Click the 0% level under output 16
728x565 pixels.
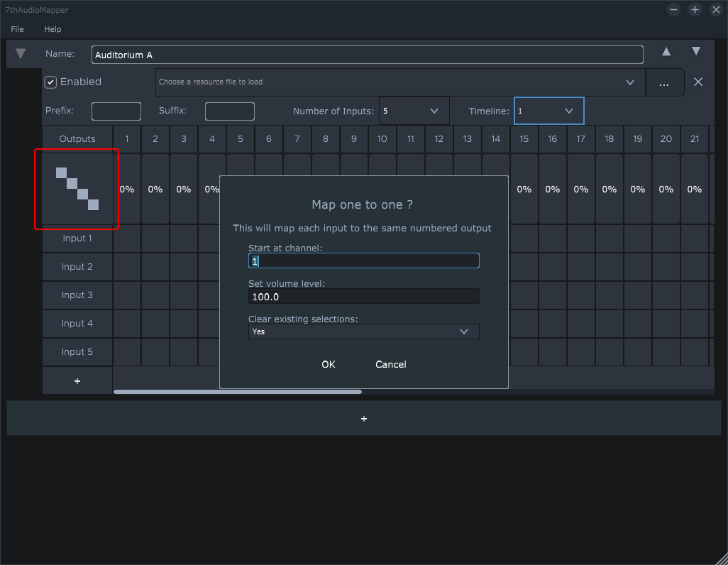(x=553, y=189)
